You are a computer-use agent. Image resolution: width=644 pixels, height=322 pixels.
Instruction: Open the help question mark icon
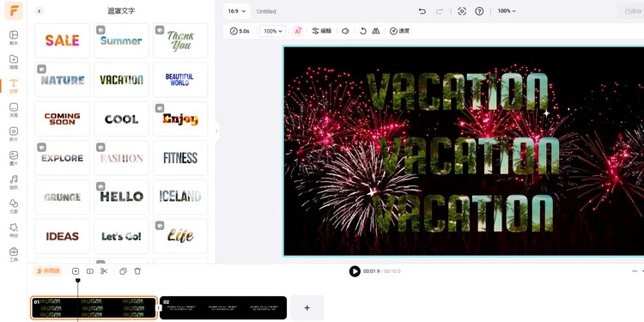click(479, 11)
